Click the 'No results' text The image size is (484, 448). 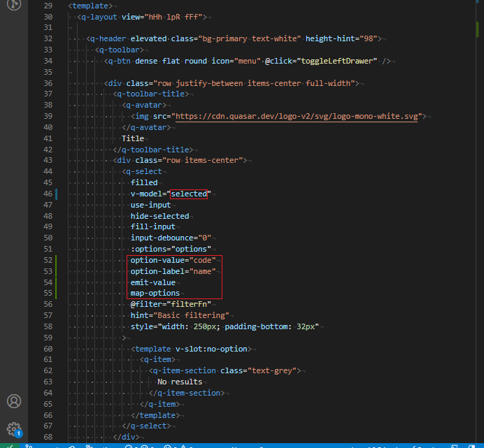coord(180,382)
